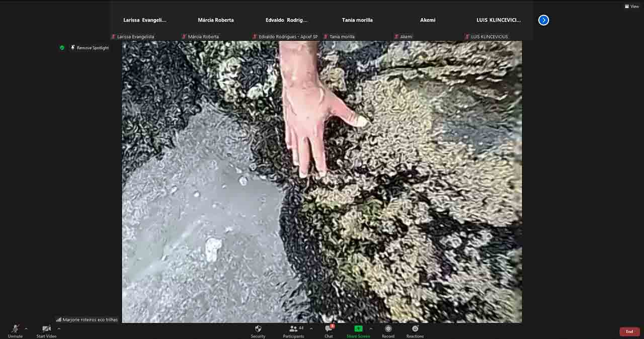
Task: Click Remove Spotlight button
Action: pyautogui.click(x=90, y=48)
